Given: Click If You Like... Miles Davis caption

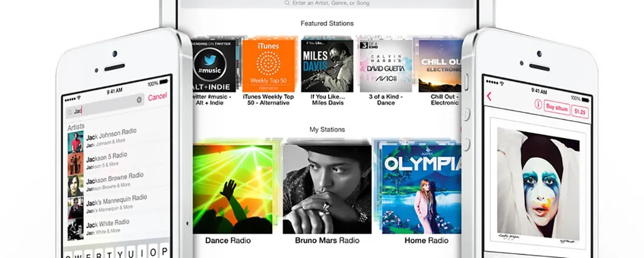Looking at the screenshot, I should (327, 100).
